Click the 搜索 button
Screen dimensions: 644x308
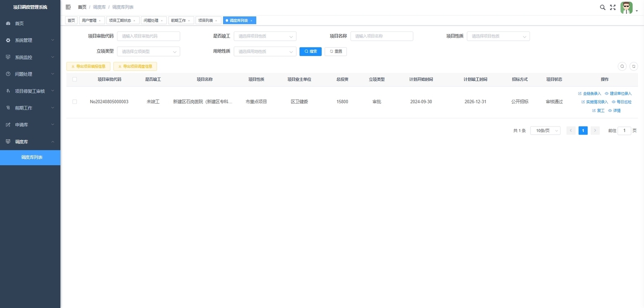tap(310, 52)
